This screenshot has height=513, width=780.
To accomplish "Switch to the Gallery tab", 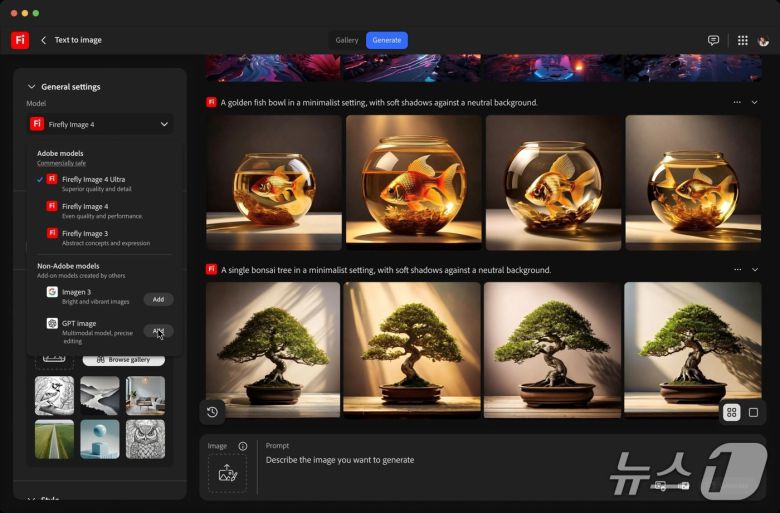I will click(x=347, y=40).
